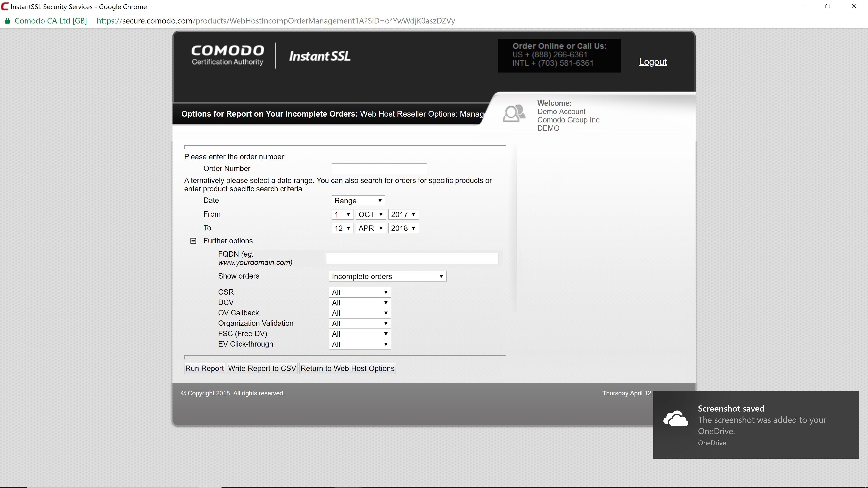Viewport: 868px width, 488px height.
Task: Click the 'Order Number' label
Action: (227, 168)
